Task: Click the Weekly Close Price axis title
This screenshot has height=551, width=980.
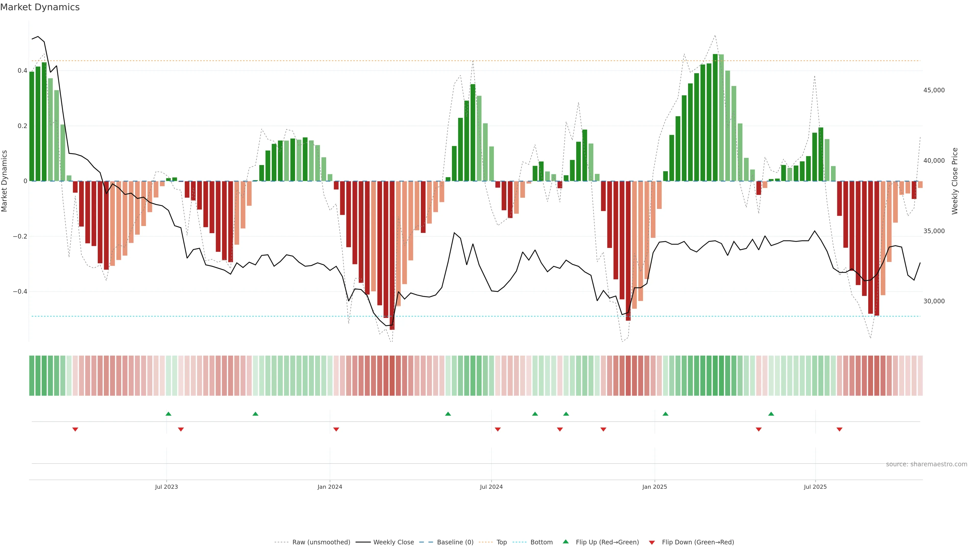Action: (x=954, y=181)
